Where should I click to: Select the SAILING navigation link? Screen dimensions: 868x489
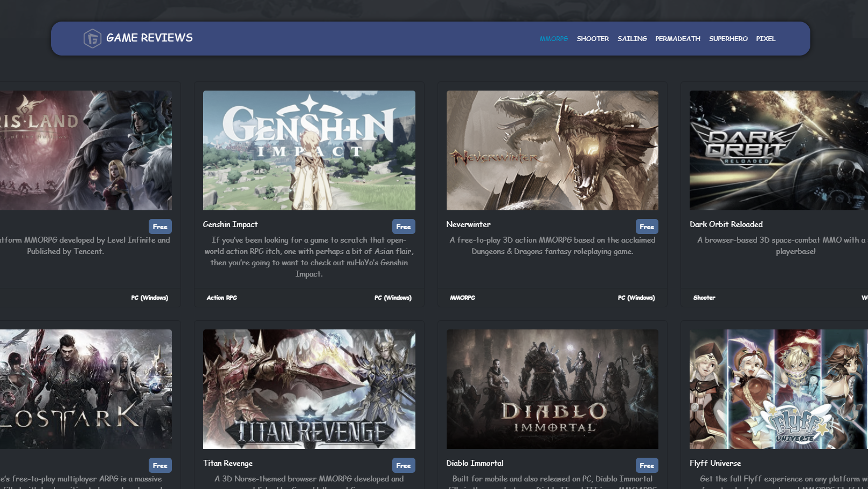632,38
